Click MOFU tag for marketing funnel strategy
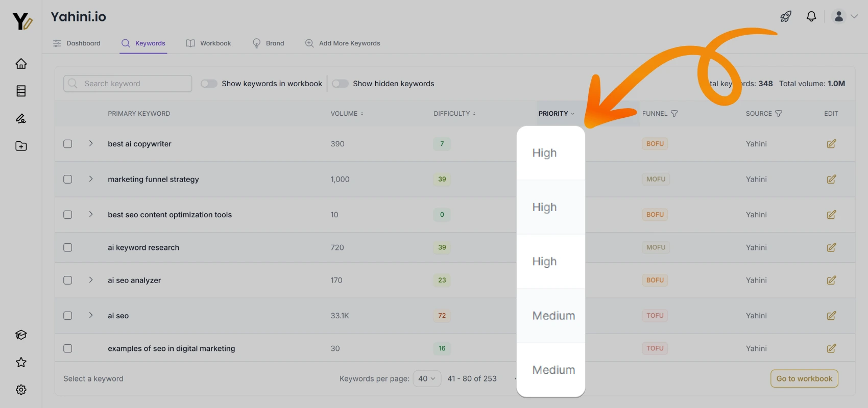Viewport: 868px width, 408px height. click(x=656, y=180)
